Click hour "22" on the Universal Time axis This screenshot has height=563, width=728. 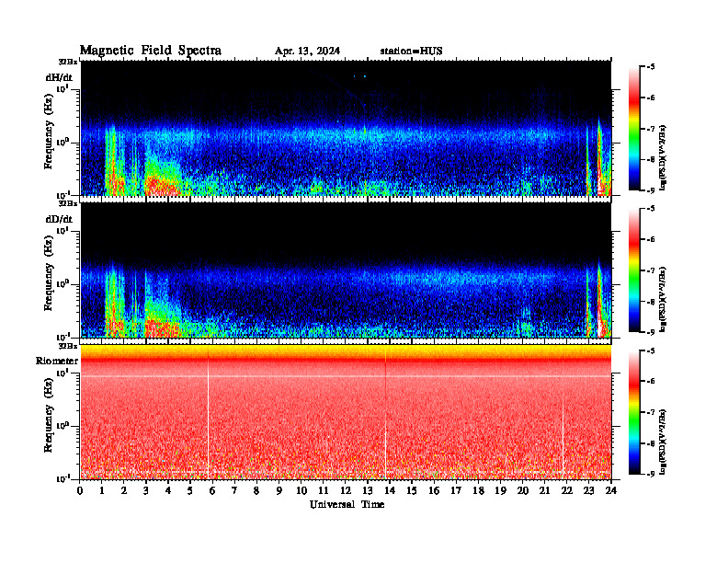566,490
